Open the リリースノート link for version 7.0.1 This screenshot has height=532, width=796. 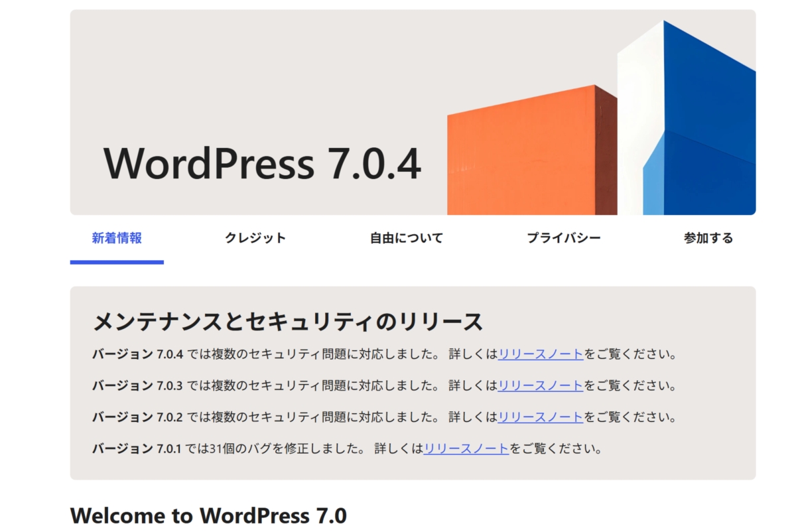[x=466, y=449]
